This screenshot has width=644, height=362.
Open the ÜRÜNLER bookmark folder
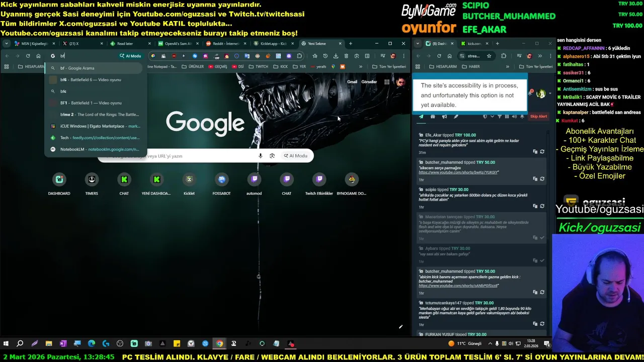coord(193,66)
